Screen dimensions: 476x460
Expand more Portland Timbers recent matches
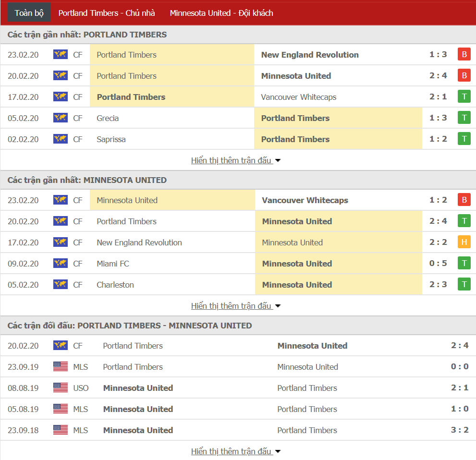point(235,160)
